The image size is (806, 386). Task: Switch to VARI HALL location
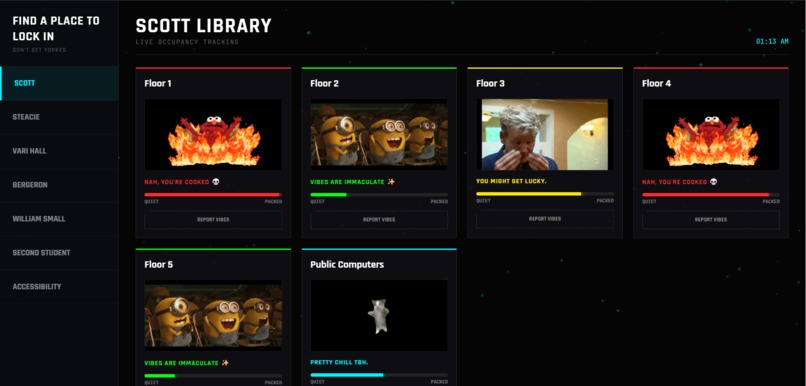[60, 151]
